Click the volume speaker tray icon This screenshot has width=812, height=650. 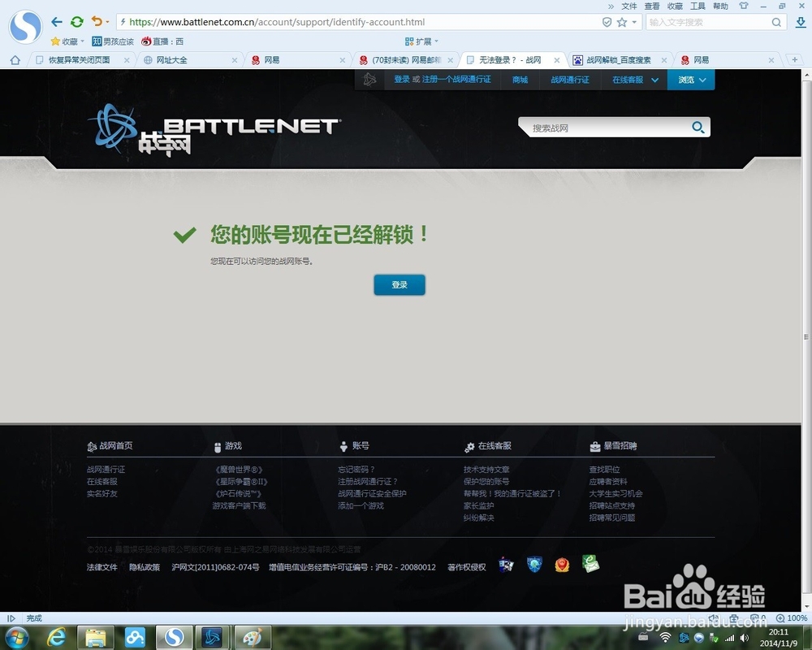click(745, 638)
